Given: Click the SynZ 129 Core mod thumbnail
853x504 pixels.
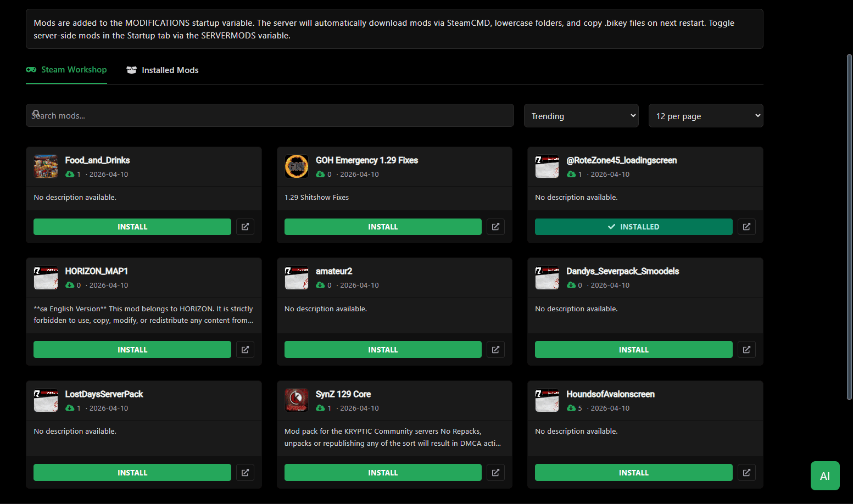Looking at the screenshot, I should tap(297, 400).
